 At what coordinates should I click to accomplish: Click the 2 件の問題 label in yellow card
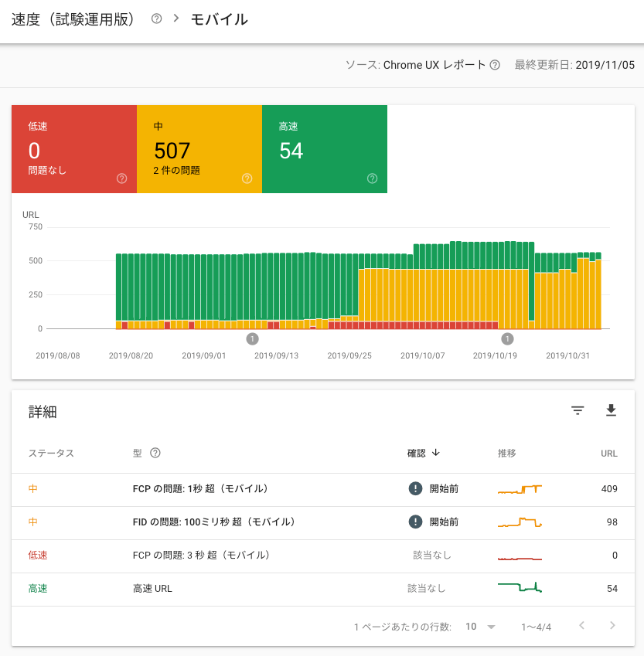176,170
